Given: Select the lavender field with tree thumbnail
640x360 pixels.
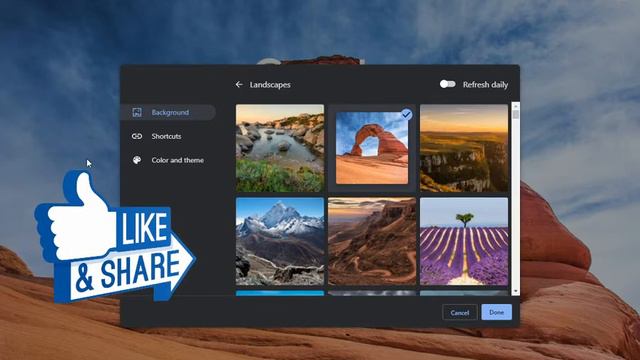Looking at the screenshot, I should [x=464, y=241].
